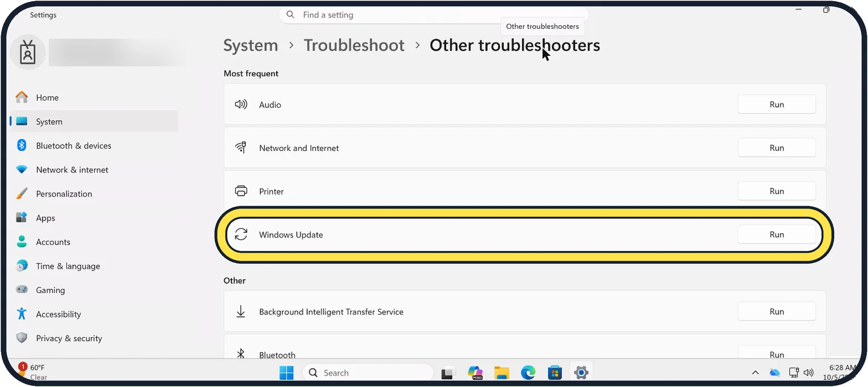Click the Windows Update row label

click(291, 235)
